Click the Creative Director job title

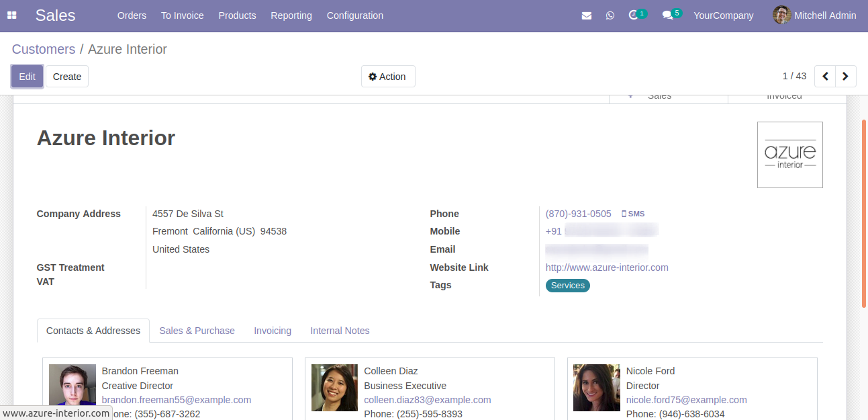(138, 386)
